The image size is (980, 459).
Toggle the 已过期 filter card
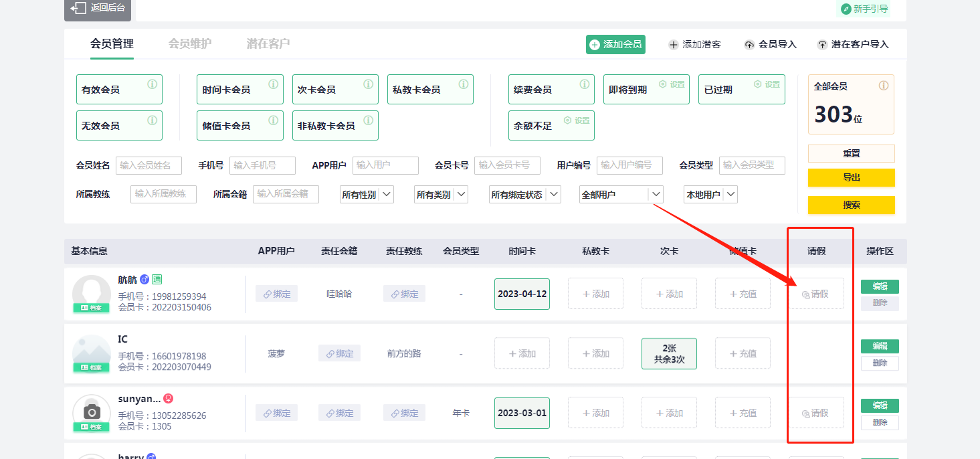click(741, 90)
